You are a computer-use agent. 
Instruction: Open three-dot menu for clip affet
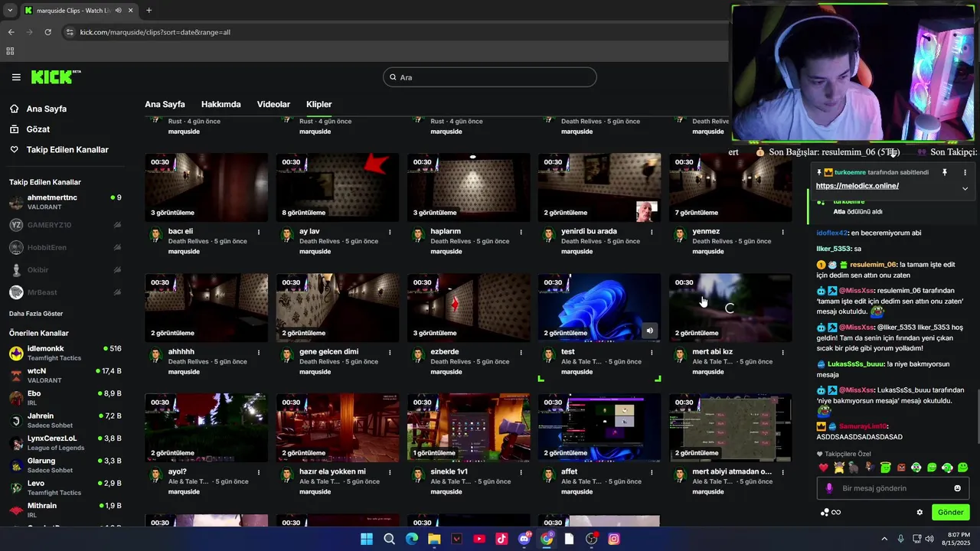tap(652, 472)
